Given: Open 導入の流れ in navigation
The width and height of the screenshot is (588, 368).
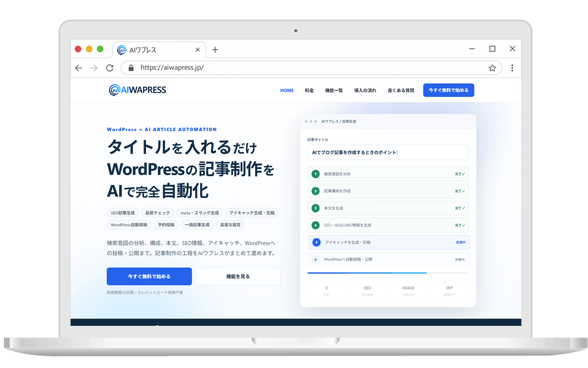Looking at the screenshot, I should (x=365, y=90).
